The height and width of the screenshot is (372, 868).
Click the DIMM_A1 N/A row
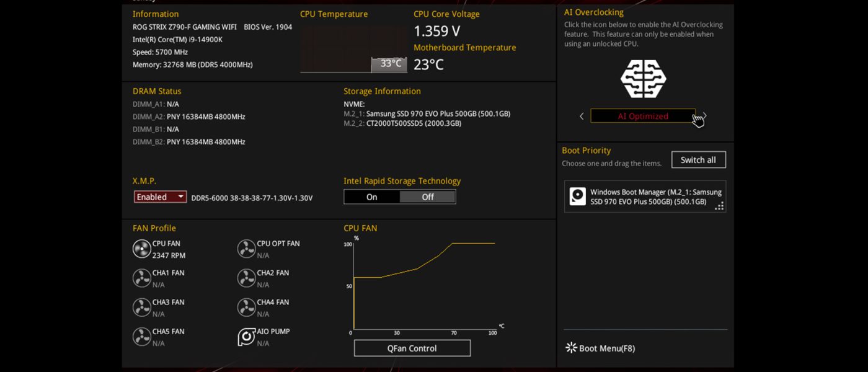[156, 104]
